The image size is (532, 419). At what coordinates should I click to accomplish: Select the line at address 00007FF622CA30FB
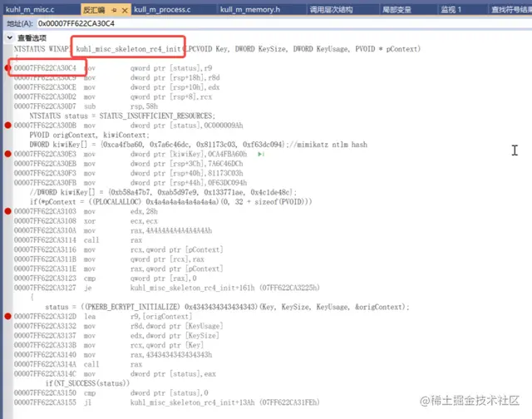click(131, 183)
